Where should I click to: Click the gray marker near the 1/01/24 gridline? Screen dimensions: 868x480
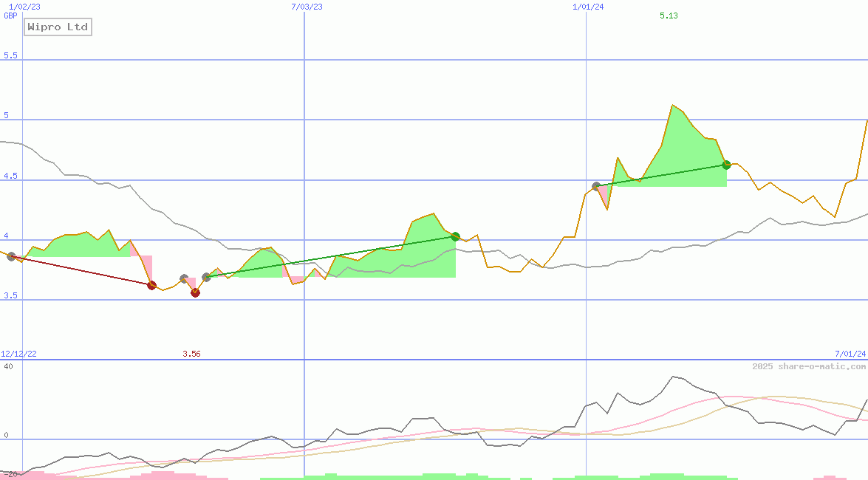coord(595,186)
